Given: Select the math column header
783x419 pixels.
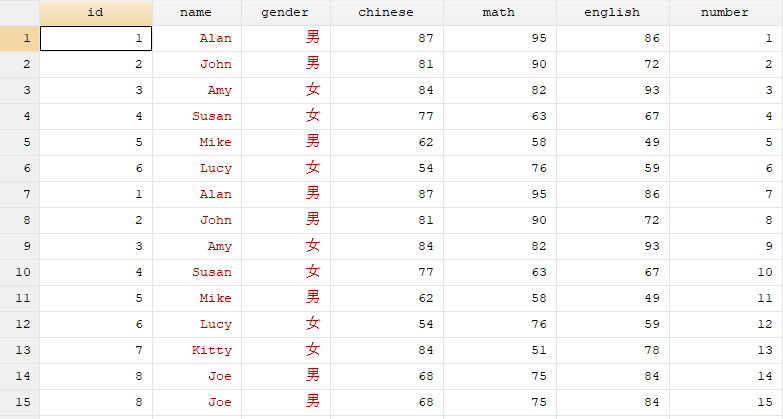Looking at the screenshot, I should point(500,12).
